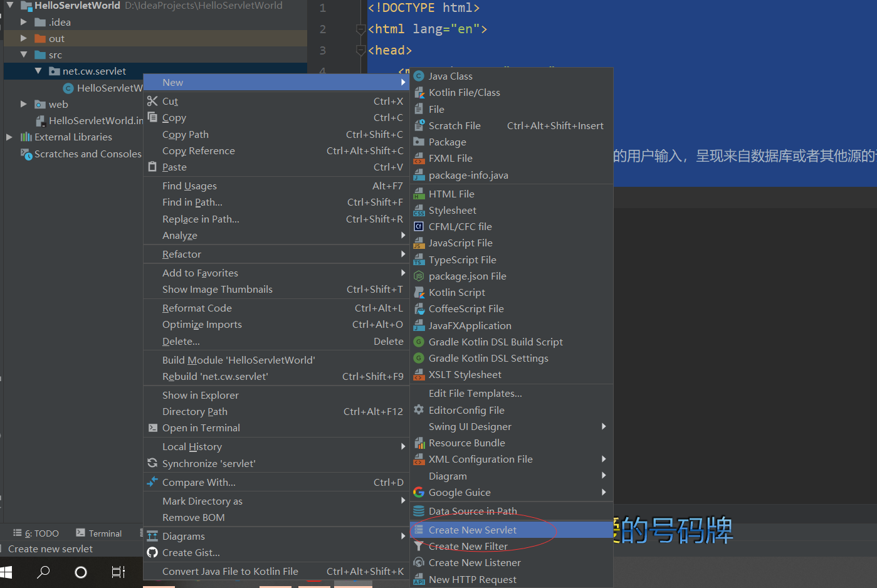The image size is (877, 588).
Task: Expand the web folder
Action: [x=24, y=104]
